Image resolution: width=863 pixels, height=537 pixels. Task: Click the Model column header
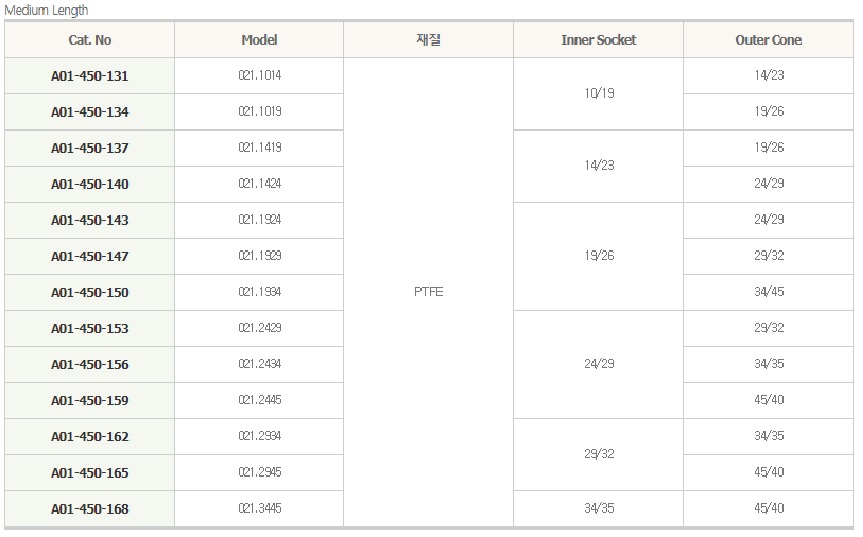click(x=259, y=40)
